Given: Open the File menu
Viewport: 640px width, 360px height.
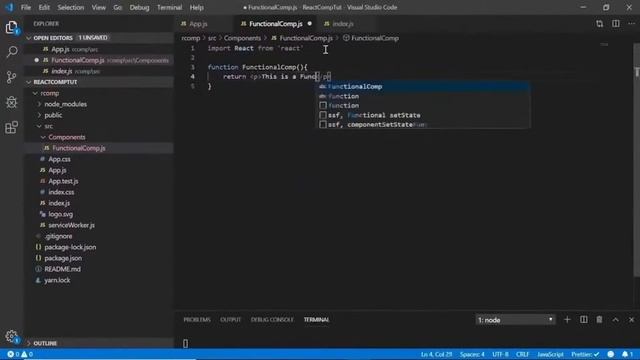Looking at the screenshot, I should tap(26, 7).
